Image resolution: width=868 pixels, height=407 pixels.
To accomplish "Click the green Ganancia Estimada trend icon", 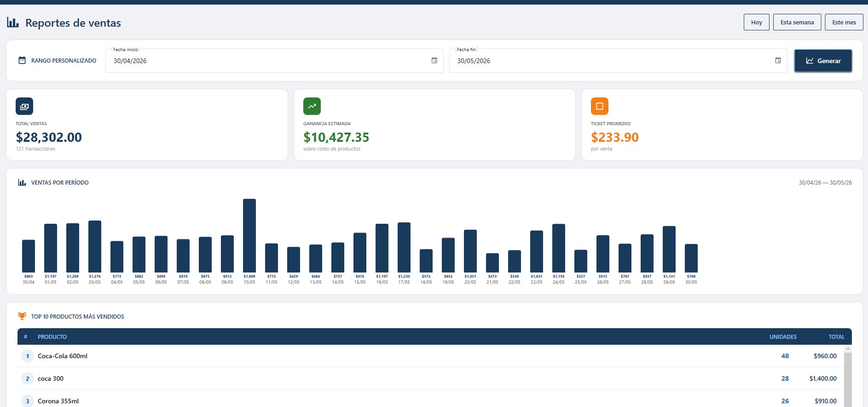I will point(312,106).
